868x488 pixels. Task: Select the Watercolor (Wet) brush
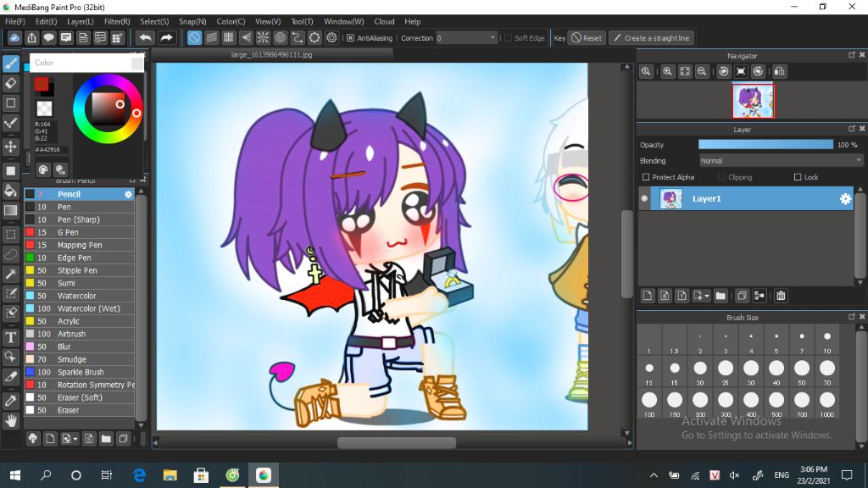coord(79,308)
